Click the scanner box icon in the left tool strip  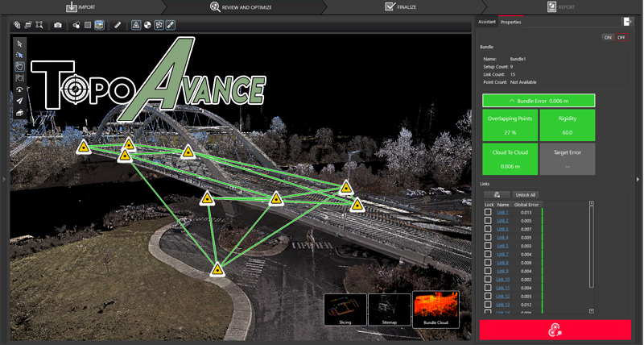click(19, 112)
